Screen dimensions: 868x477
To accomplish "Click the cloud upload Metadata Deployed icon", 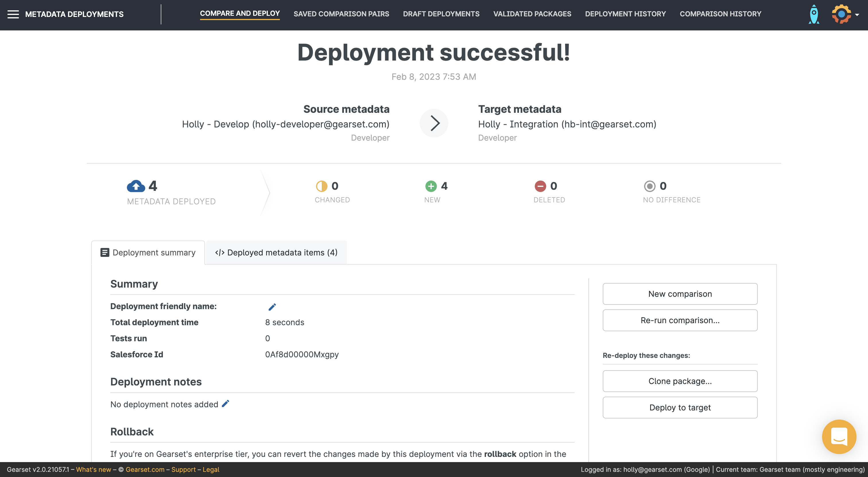I will click(136, 186).
